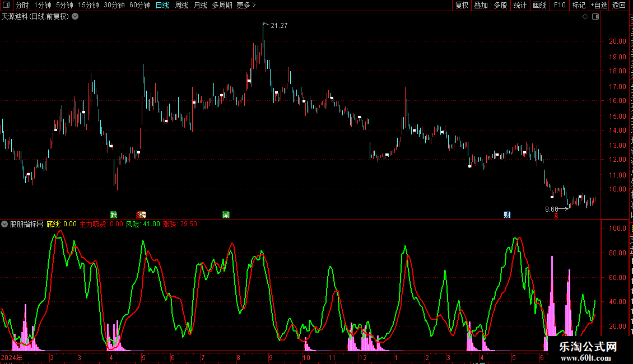Add stock with +自选 button
Screen dimensions: 633x364
[599, 5]
